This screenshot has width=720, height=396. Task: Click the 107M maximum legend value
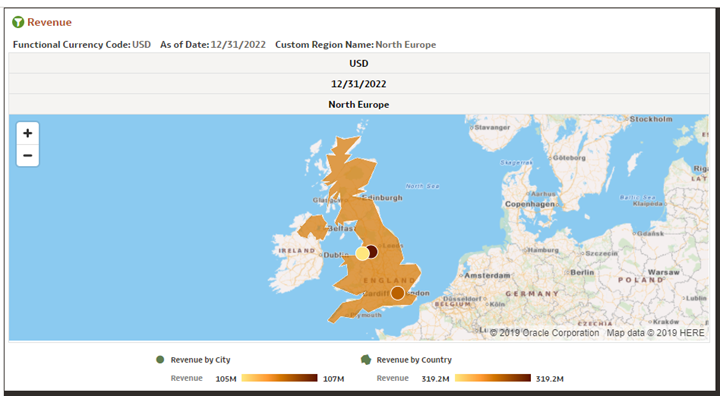point(333,379)
